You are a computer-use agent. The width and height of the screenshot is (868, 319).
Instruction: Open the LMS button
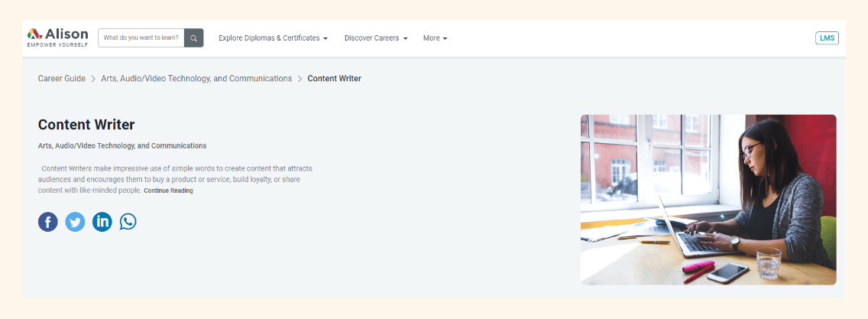[827, 38]
